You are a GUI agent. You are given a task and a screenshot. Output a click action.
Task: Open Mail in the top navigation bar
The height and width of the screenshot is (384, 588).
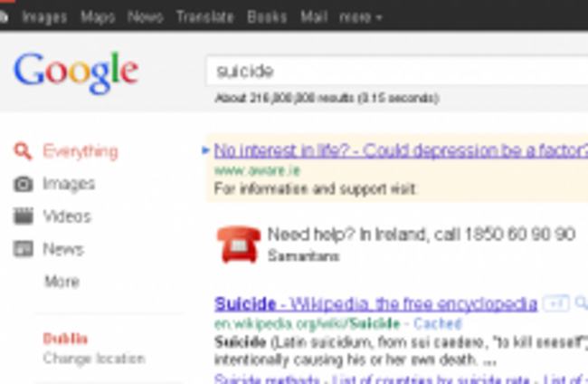click(314, 17)
